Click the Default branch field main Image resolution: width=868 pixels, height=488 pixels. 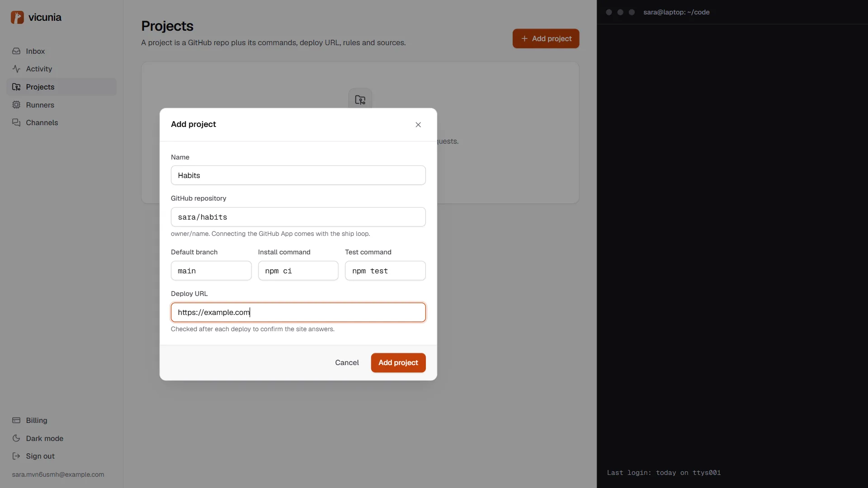click(211, 271)
